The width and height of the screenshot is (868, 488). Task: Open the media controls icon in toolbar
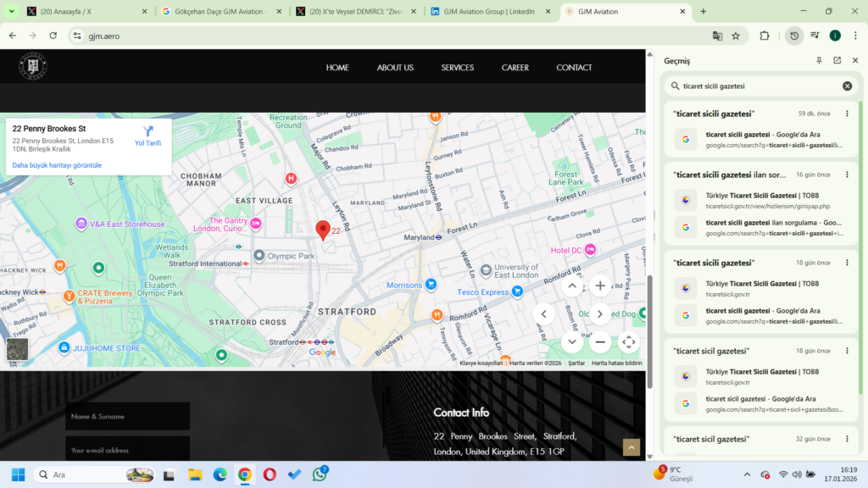815,36
